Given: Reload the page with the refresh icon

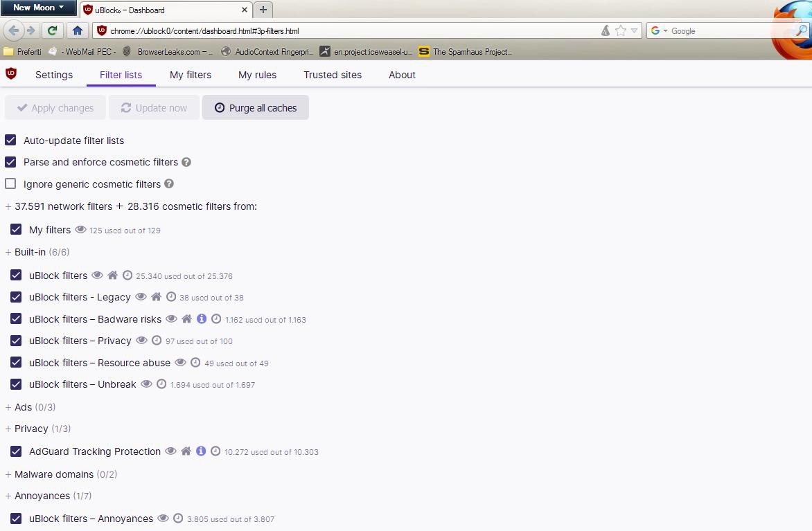Looking at the screenshot, I should point(52,30).
